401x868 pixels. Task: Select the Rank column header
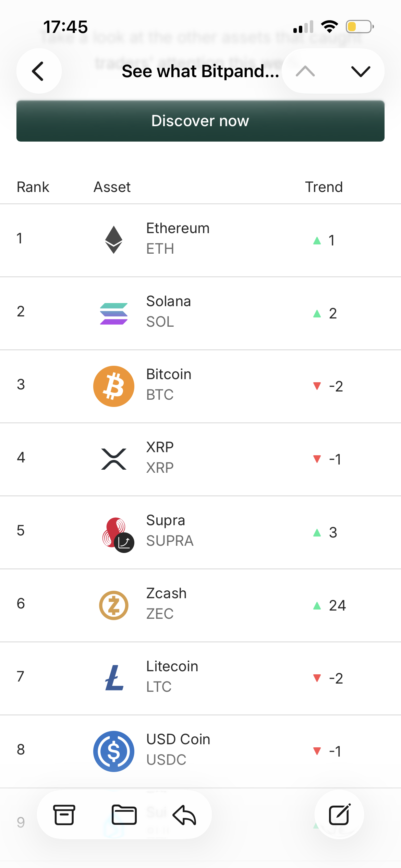pyautogui.click(x=33, y=187)
